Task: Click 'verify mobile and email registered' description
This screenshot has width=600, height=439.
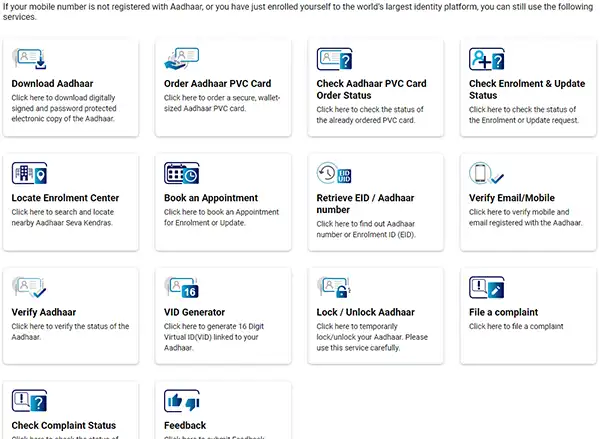Action: click(525, 217)
